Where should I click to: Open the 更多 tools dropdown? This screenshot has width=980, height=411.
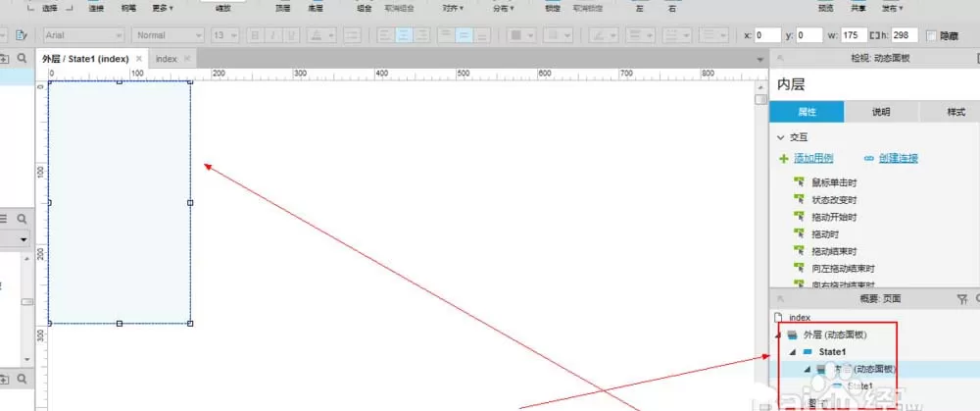(163, 9)
